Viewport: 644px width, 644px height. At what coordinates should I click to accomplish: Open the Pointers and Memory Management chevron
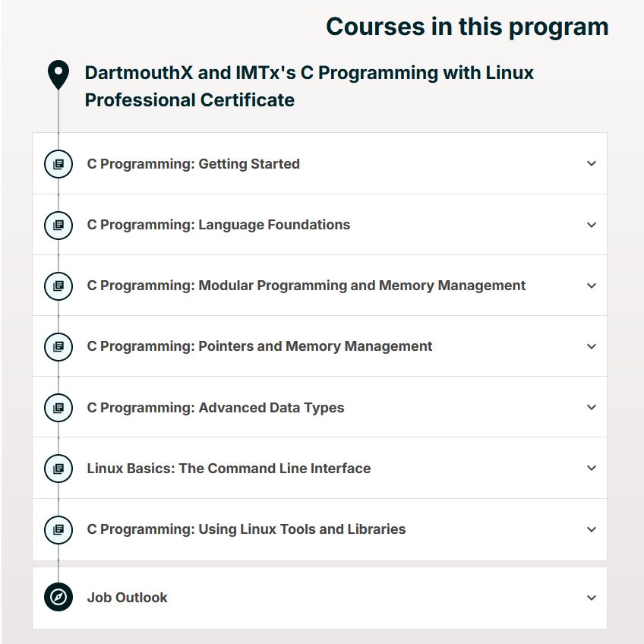click(592, 346)
